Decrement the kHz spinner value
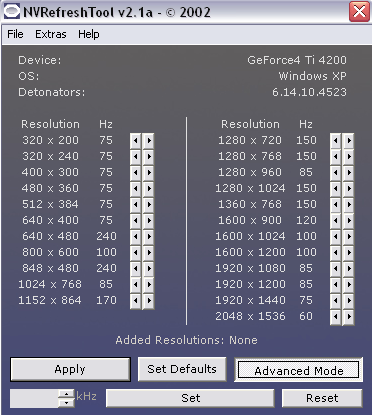The width and height of the screenshot is (372, 415). 67,403
